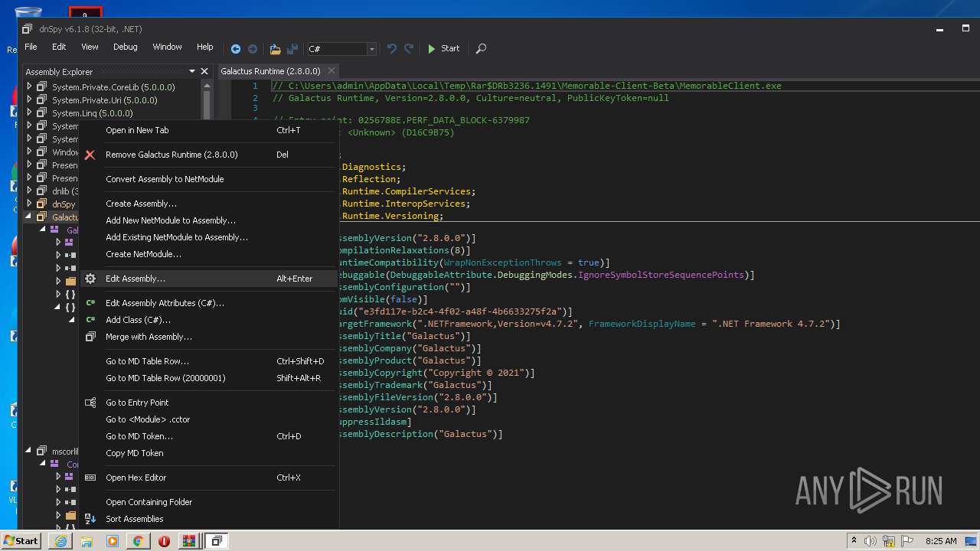
Task: Expand the System.Private.Uri tree node
Action: coord(29,100)
